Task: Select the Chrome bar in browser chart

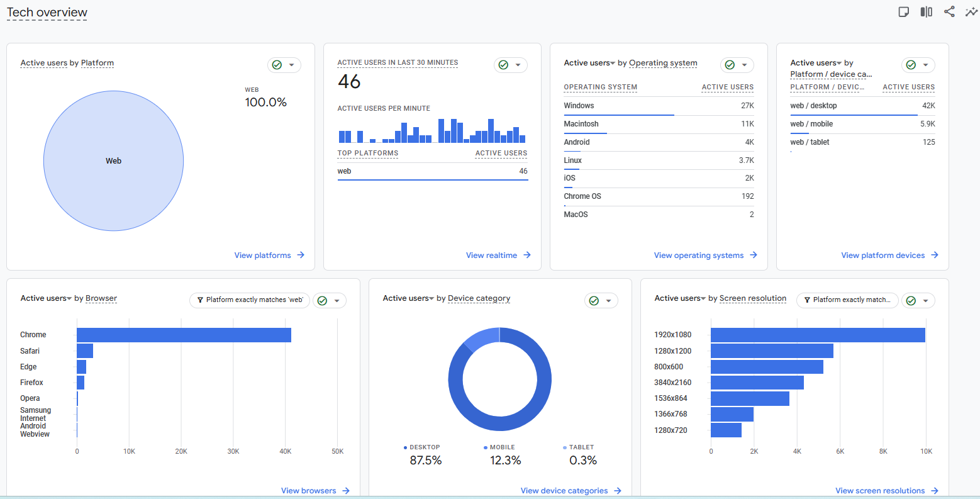Action: tap(184, 335)
